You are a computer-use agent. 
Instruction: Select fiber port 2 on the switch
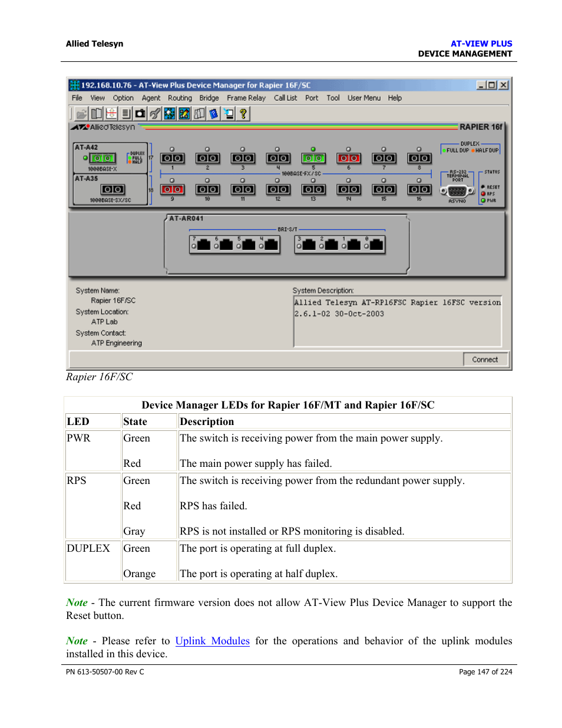click(208, 158)
